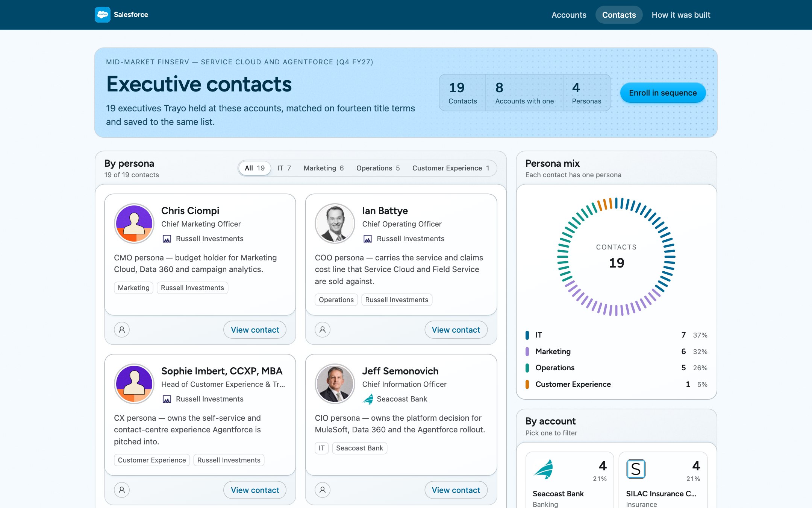The image size is (812, 508).
Task: Click person icon below Chris Ciompi card
Action: 122,330
